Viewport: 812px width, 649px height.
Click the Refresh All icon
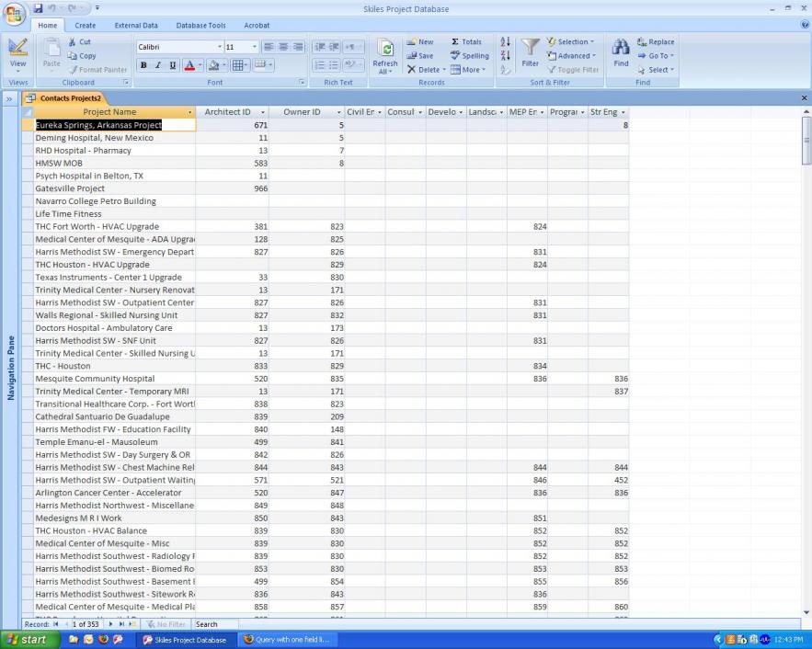pos(385,49)
